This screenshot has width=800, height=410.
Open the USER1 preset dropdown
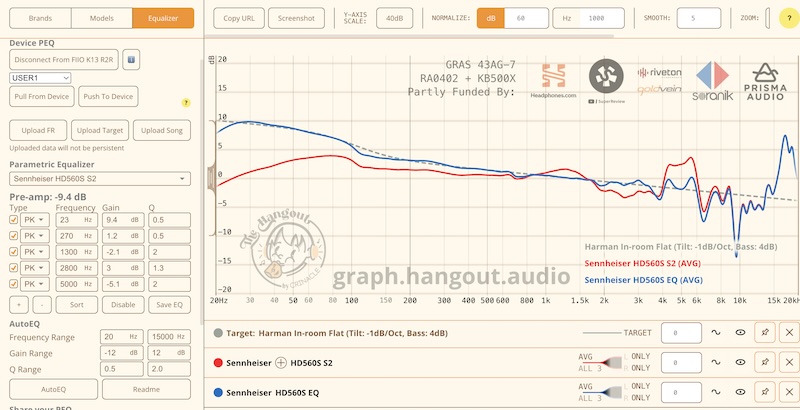click(x=40, y=78)
